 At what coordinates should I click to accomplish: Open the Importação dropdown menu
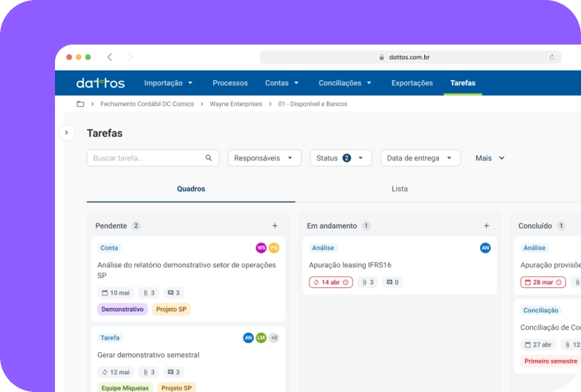pyautogui.click(x=169, y=83)
